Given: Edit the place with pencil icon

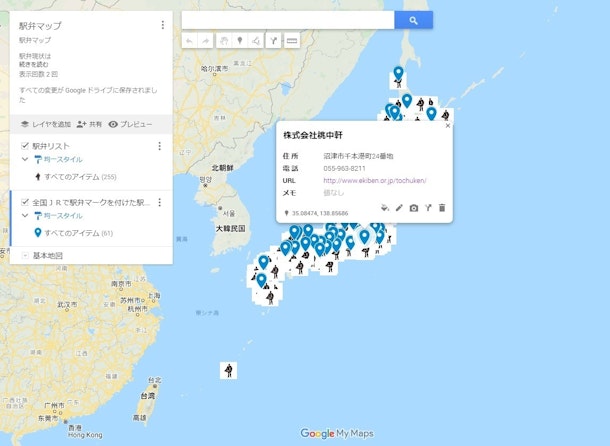Looking at the screenshot, I should pyautogui.click(x=399, y=208).
